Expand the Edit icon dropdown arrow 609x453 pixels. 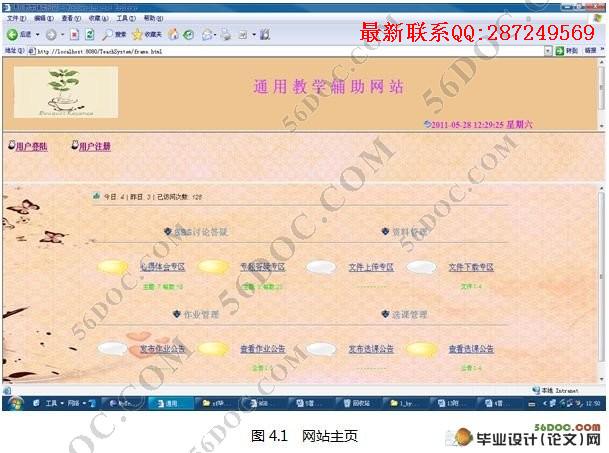tap(254, 35)
